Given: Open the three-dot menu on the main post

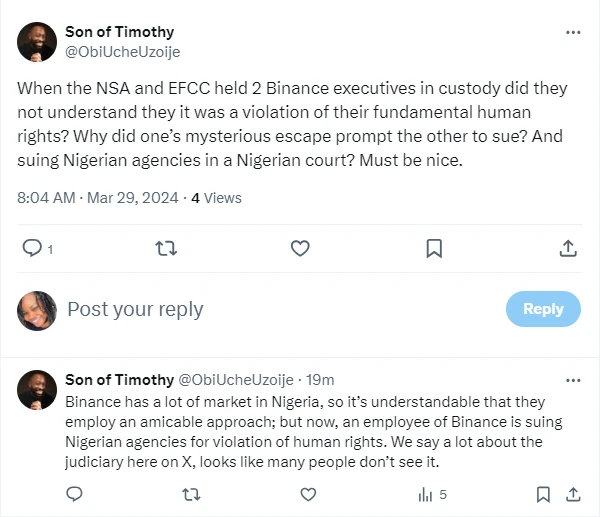Looking at the screenshot, I should (573, 33).
